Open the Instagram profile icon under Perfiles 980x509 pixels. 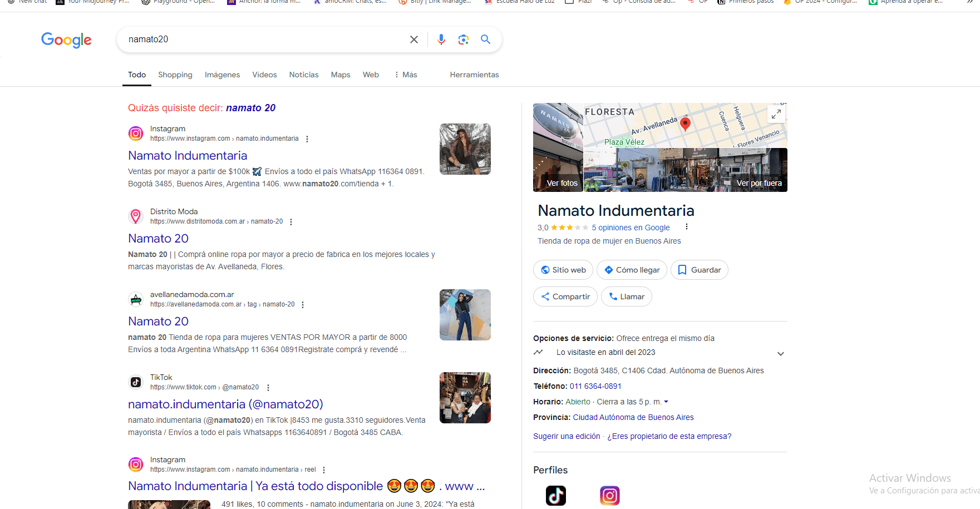point(610,496)
